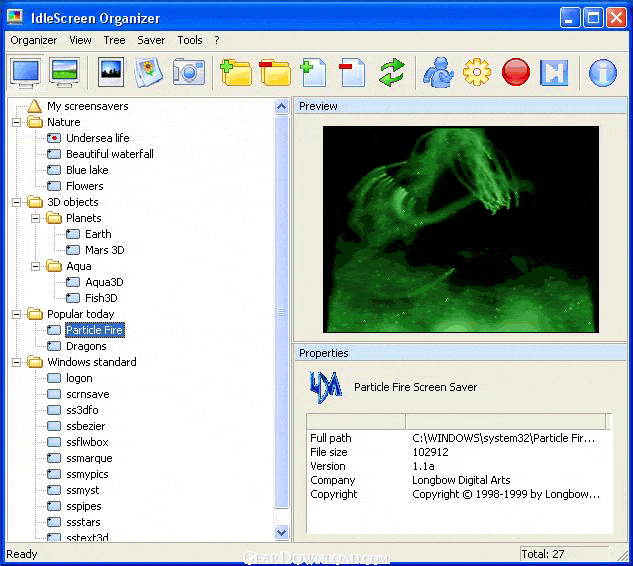Remove screensaver with red-minus page icon
633x566 pixels.
coord(352,73)
